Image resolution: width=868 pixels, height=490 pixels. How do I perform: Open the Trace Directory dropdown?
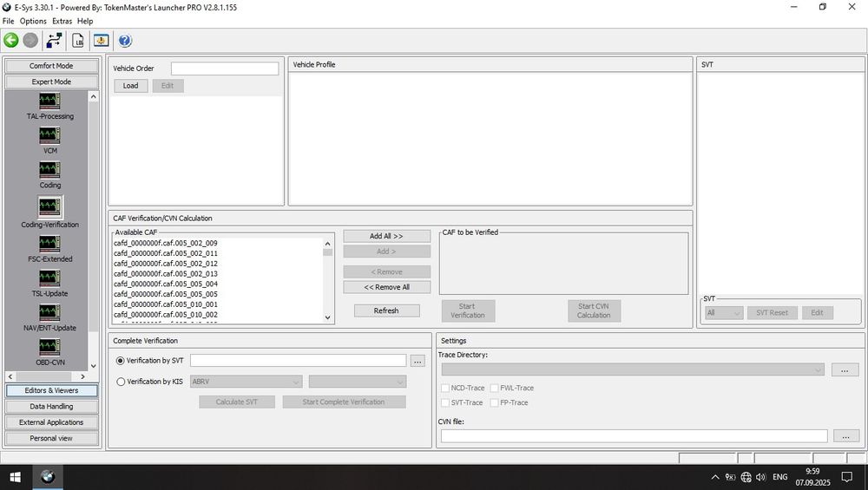[x=633, y=369]
